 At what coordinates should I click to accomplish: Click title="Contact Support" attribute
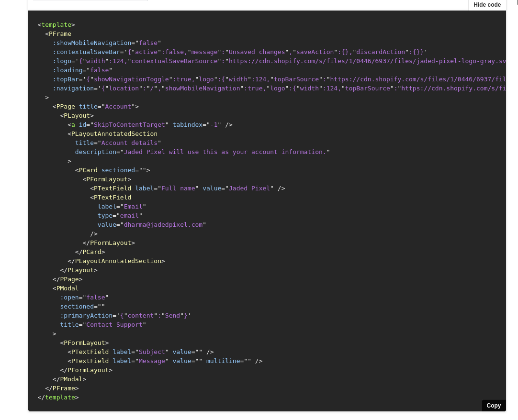tap(103, 325)
